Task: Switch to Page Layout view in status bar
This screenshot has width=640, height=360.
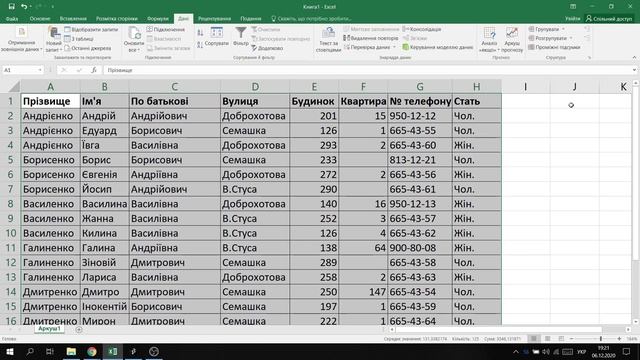Action: tap(547, 339)
